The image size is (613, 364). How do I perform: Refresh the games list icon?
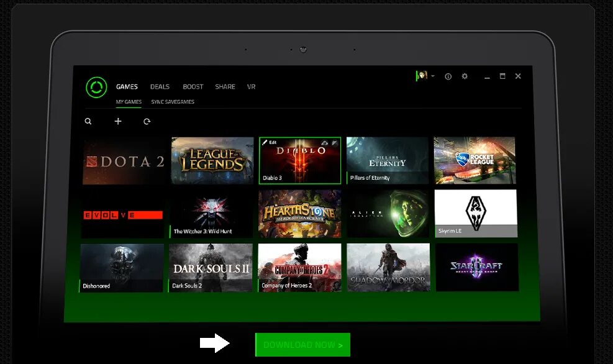point(147,122)
